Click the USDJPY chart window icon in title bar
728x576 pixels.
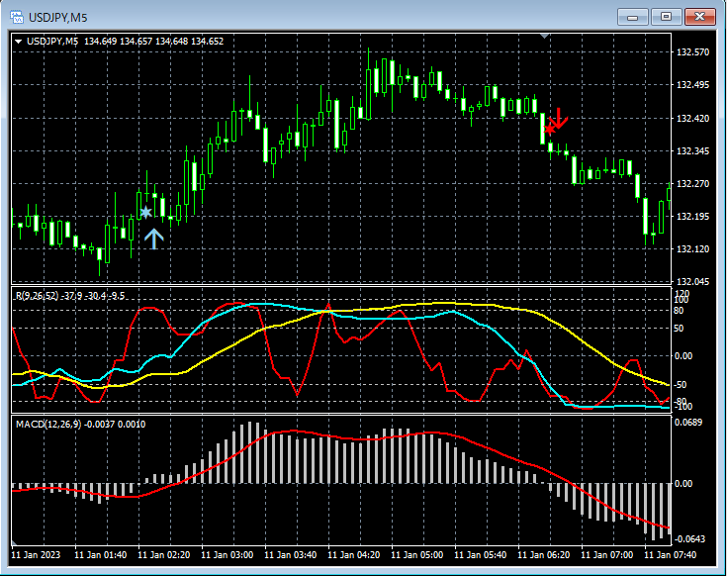point(17,16)
